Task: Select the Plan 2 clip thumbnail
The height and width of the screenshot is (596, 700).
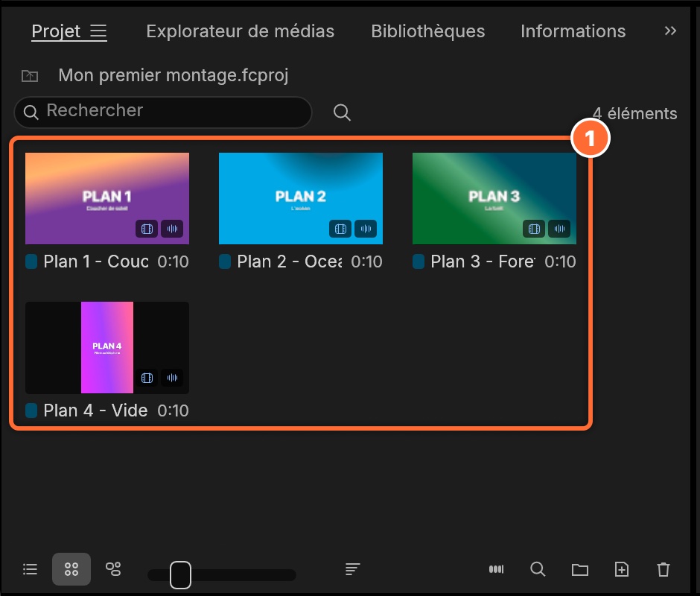Action: click(x=300, y=198)
